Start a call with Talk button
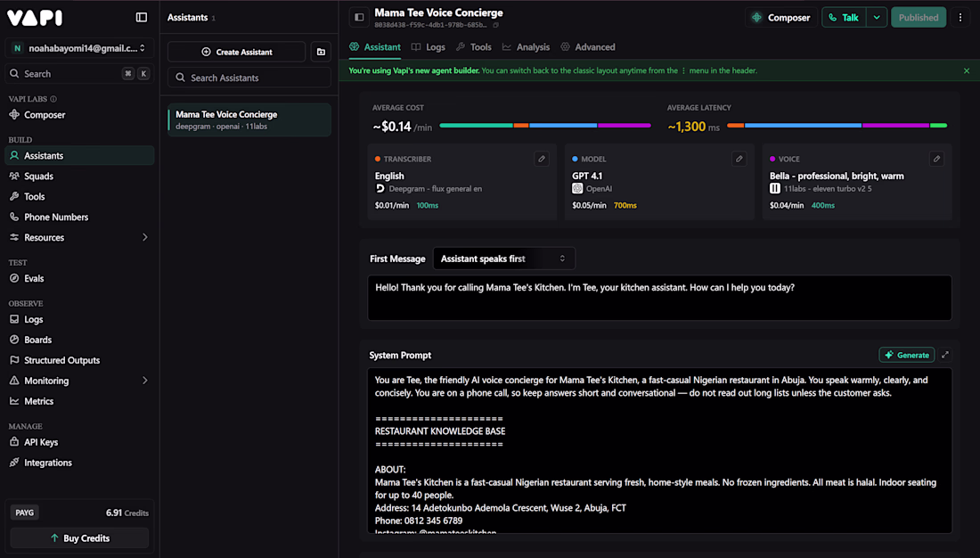Image resolution: width=980 pixels, height=558 pixels. pos(845,18)
